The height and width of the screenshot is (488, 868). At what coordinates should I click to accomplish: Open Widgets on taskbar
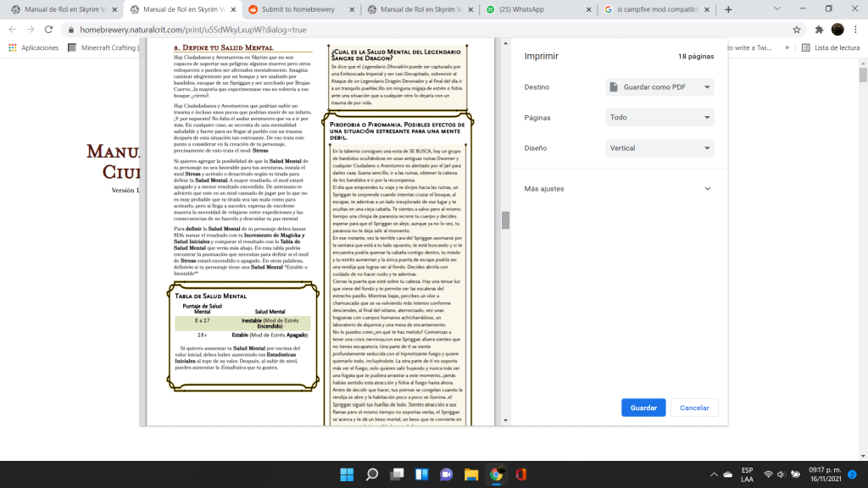422,474
